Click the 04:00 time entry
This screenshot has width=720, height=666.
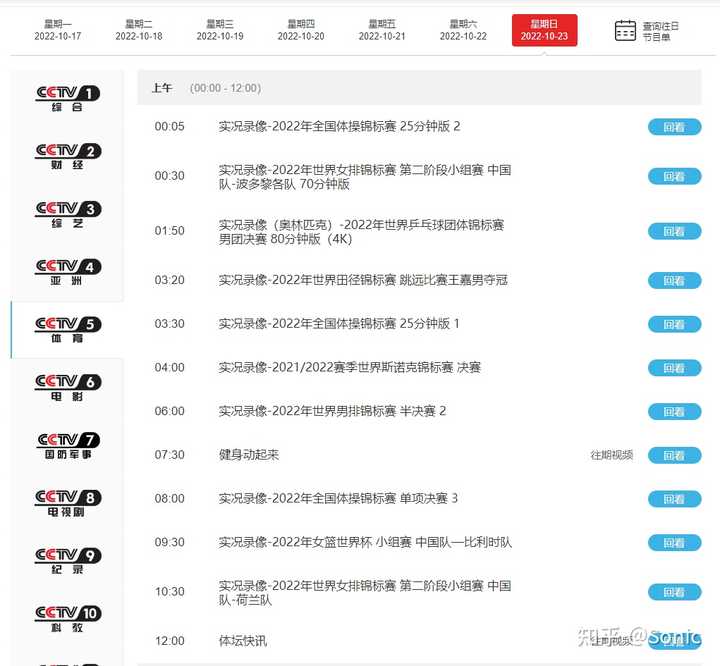click(x=169, y=367)
